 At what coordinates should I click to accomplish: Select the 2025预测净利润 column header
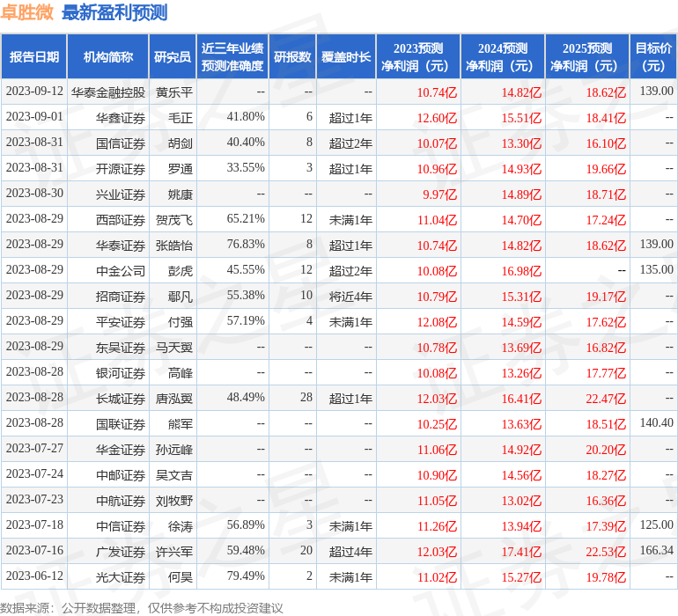point(587,56)
